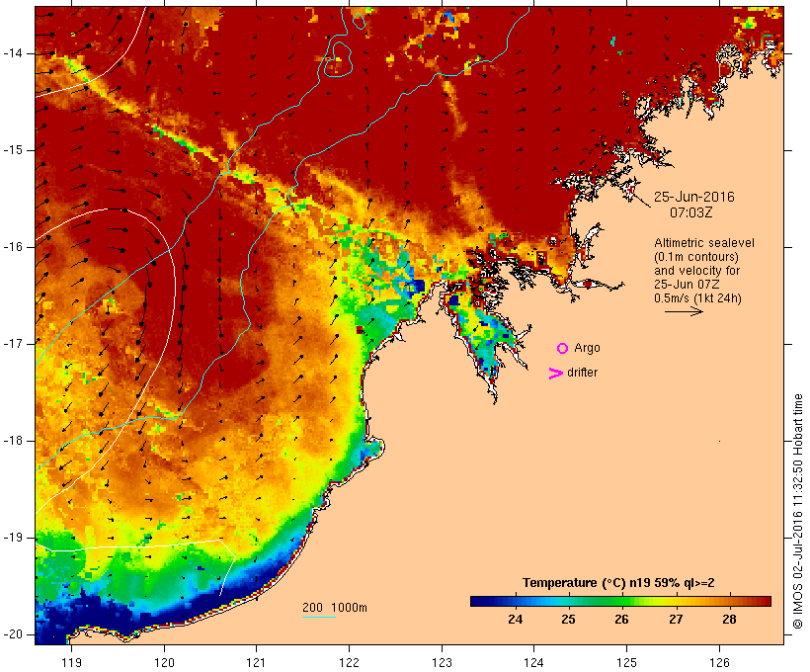
Task: Click the 'Altimetric sealevel' caption line
Action: (x=704, y=243)
